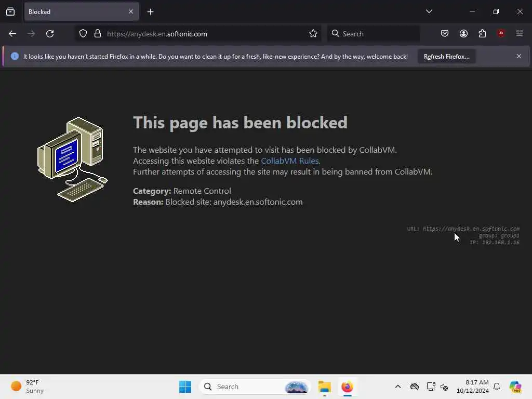532x399 pixels.
Task: Open the Firefox application menu
Action: [x=520, y=33]
